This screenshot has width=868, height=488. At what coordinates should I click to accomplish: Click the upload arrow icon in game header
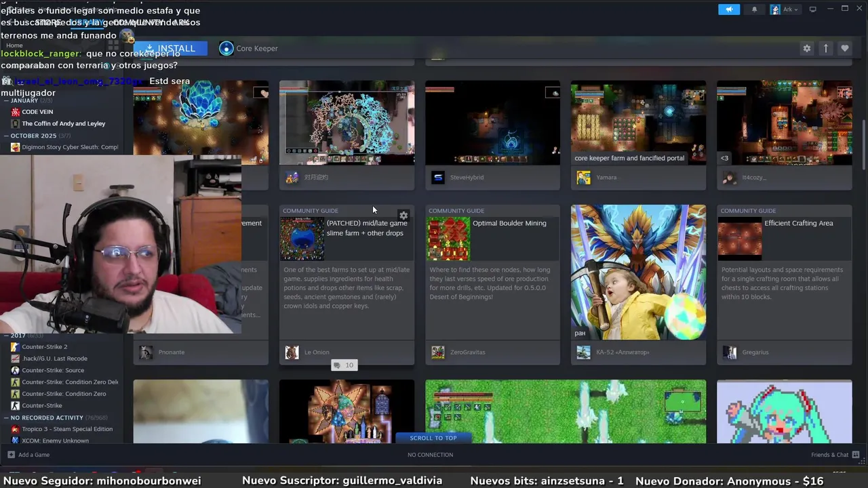click(825, 48)
